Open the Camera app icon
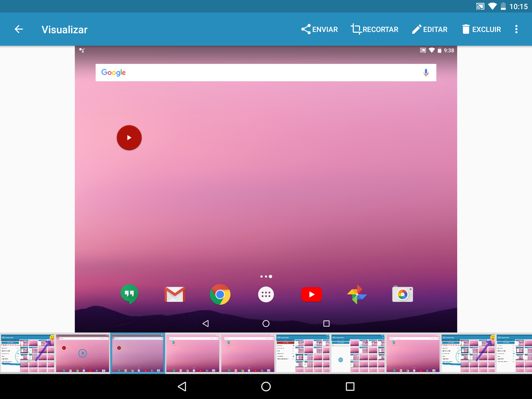 pos(403,294)
